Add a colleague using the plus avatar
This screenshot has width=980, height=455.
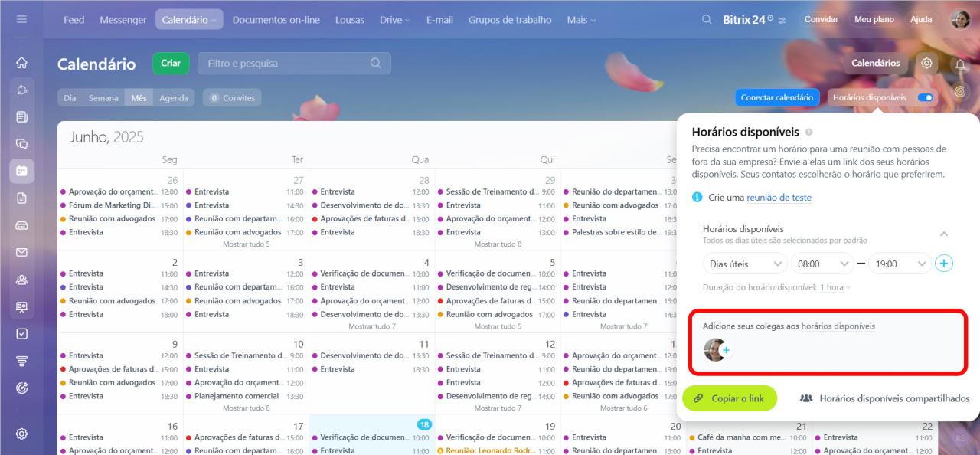[726, 351]
